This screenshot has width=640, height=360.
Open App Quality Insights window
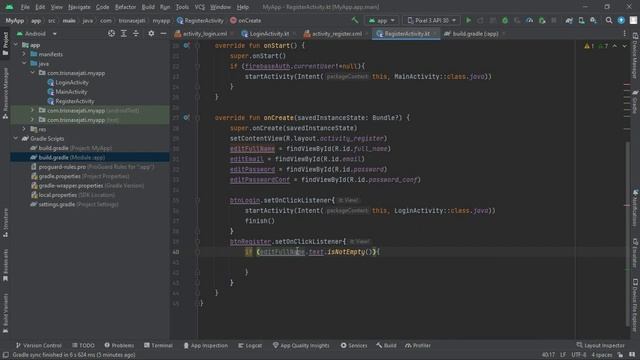[x=301, y=345]
